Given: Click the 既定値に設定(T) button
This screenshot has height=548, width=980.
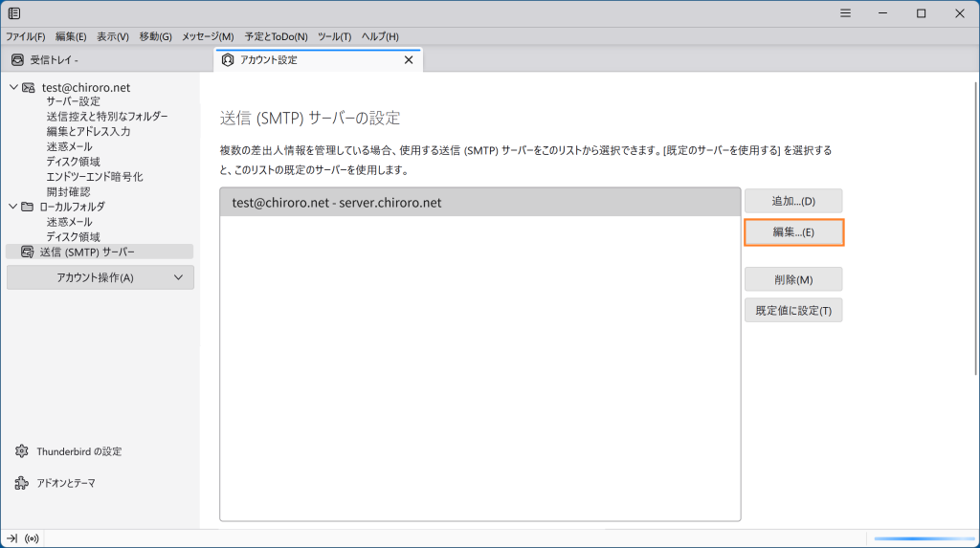Looking at the screenshot, I should click(x=793, y=311).
